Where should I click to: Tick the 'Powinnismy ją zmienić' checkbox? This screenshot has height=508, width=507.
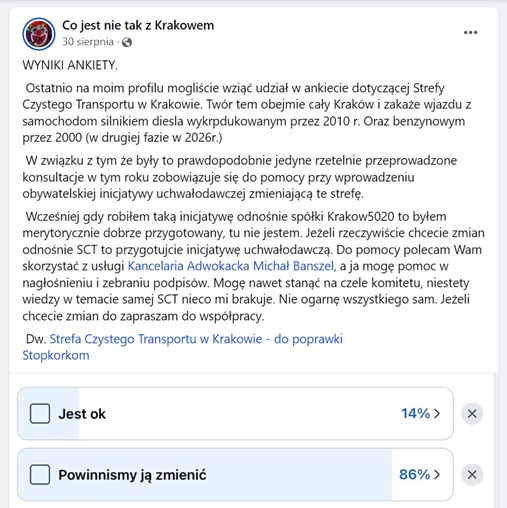click(x=40, y=474)
